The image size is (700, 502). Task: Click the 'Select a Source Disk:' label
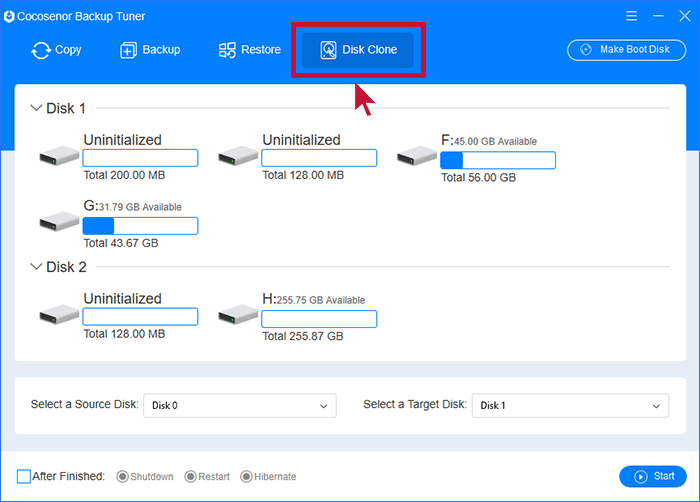click(85, 404)
